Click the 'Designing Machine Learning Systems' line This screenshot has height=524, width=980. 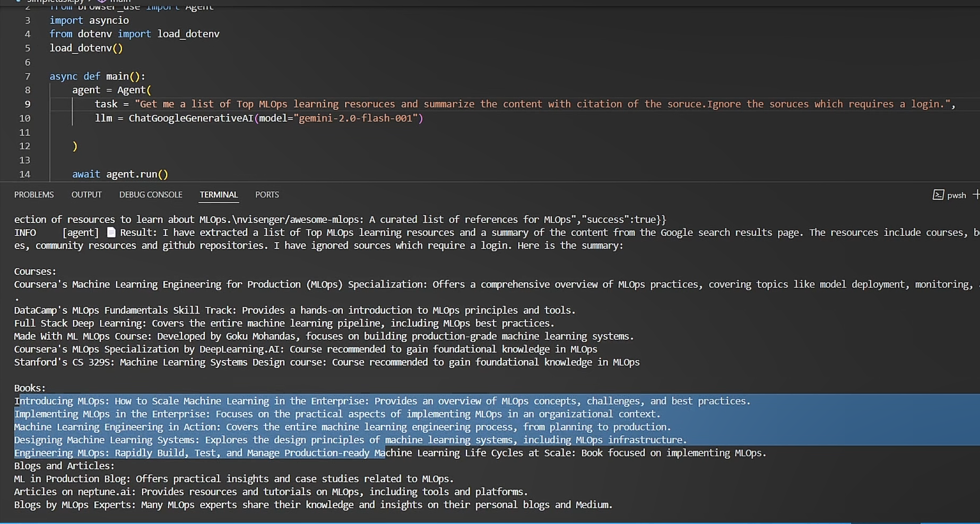pyautogui.click(x=351, y=440)
